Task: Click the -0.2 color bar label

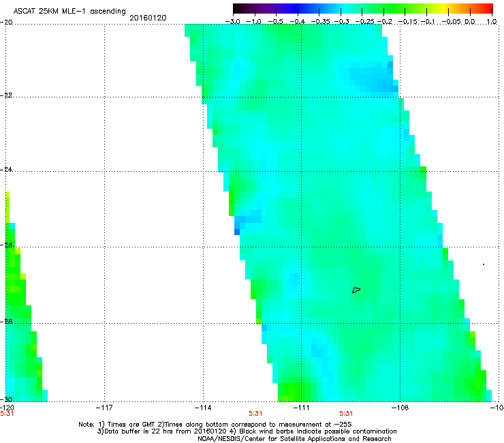Action: (385, 22)
